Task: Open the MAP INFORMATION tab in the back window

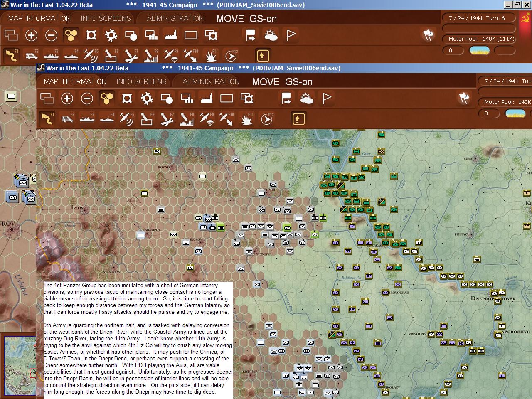Action: point(39,18)
